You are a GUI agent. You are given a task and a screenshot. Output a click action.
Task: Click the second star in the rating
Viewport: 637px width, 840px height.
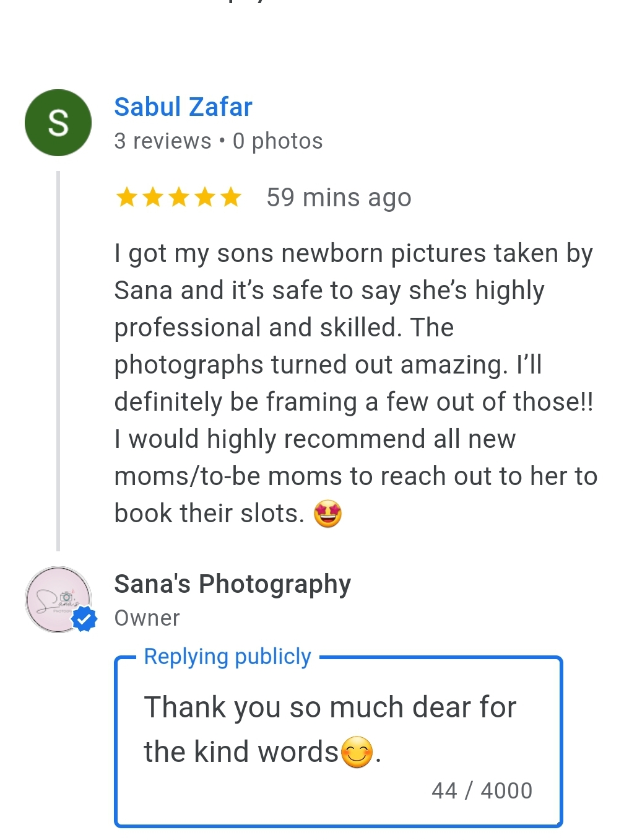point(153,198)
